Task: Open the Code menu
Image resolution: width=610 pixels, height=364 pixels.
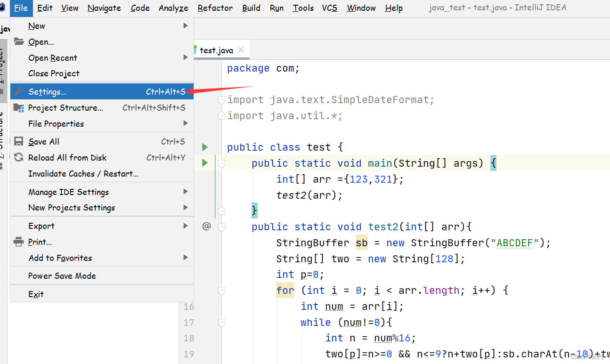Action: (x=140, y=8)
